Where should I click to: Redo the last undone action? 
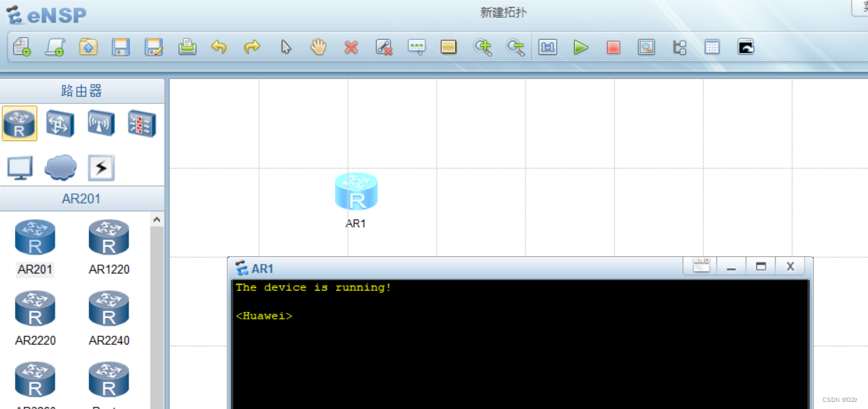(x=252, y=48)
